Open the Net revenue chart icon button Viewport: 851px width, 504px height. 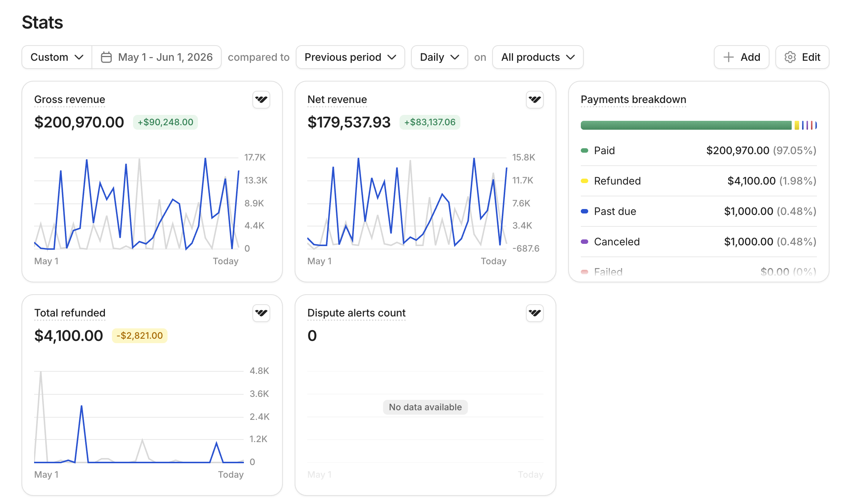(x=534, y=100)
